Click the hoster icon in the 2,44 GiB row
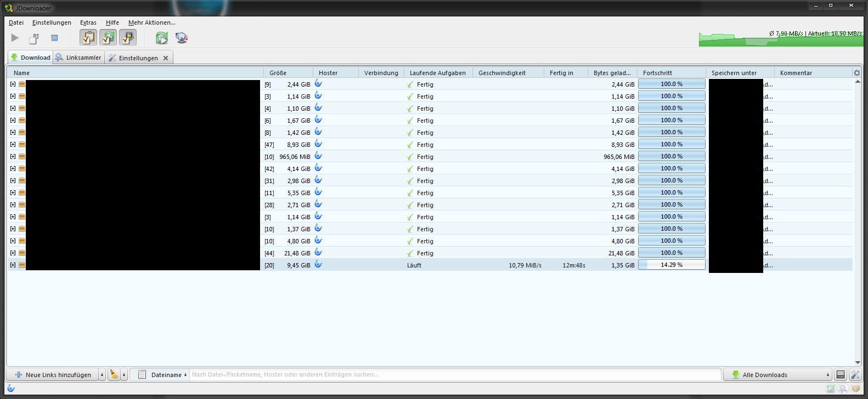 (x=318, y=83)
